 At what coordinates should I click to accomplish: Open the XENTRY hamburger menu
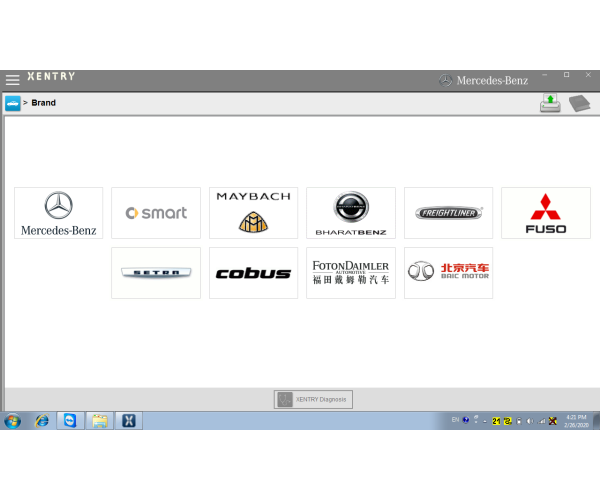coord(12,80)
